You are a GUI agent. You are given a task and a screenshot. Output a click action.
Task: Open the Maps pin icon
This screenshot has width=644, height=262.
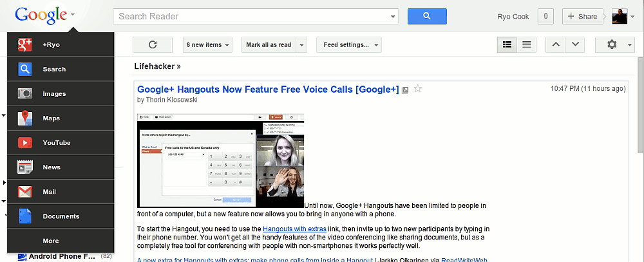[x=25, y=118]
